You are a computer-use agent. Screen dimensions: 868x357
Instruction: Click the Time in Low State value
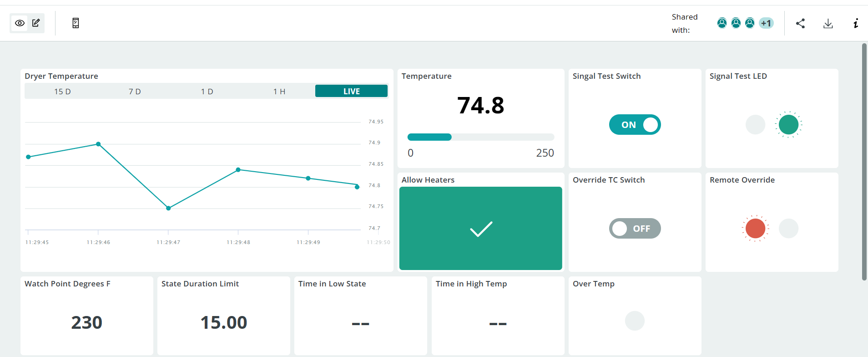(360, 324)
